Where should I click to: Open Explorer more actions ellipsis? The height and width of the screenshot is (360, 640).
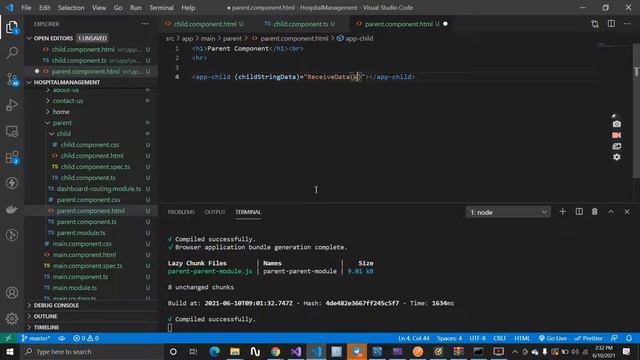tap(145, 24)
